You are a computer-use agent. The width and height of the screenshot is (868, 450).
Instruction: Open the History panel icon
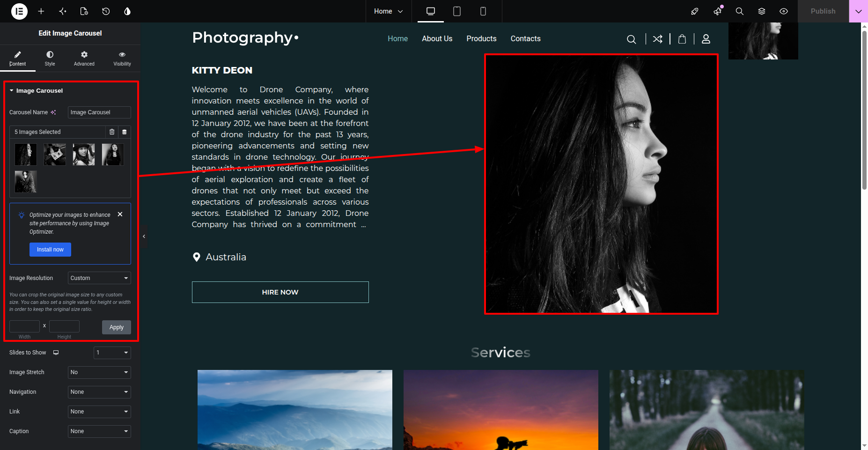pyautogui.click(x=106, y=11)
